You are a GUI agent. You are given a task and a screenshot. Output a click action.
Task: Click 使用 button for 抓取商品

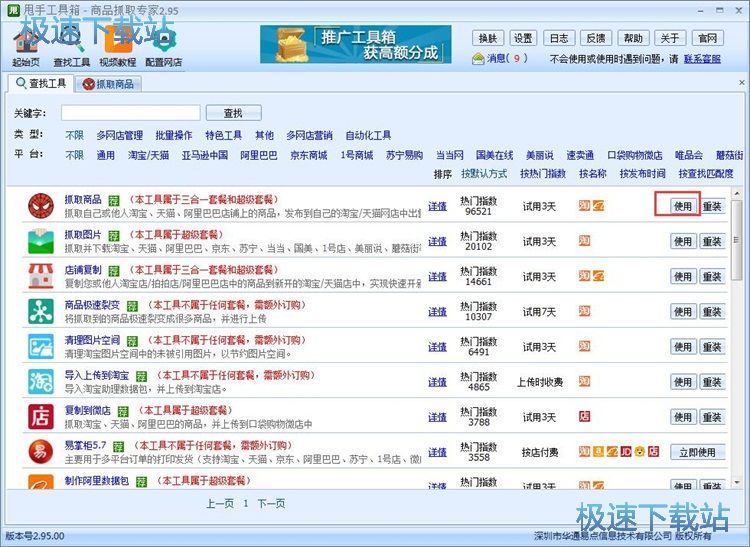pyautogui.click(x=683, y=206)
